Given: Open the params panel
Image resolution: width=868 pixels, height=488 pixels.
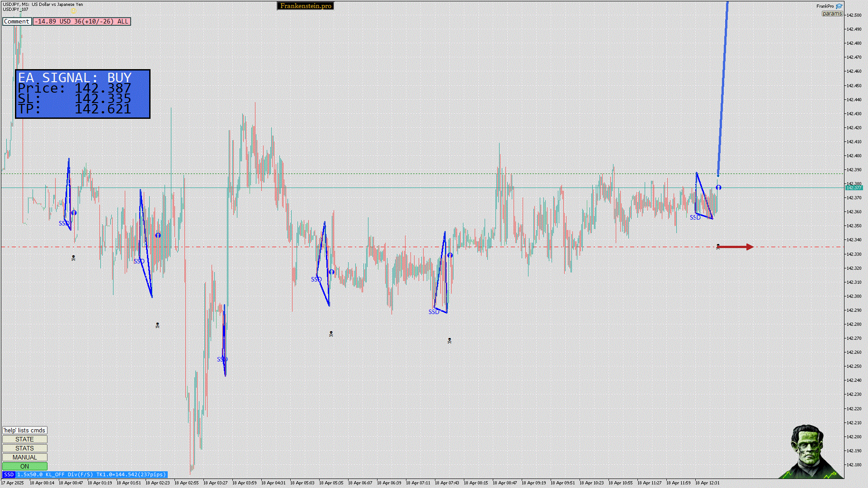Looking at the screenshot, I should click(832, 14).
